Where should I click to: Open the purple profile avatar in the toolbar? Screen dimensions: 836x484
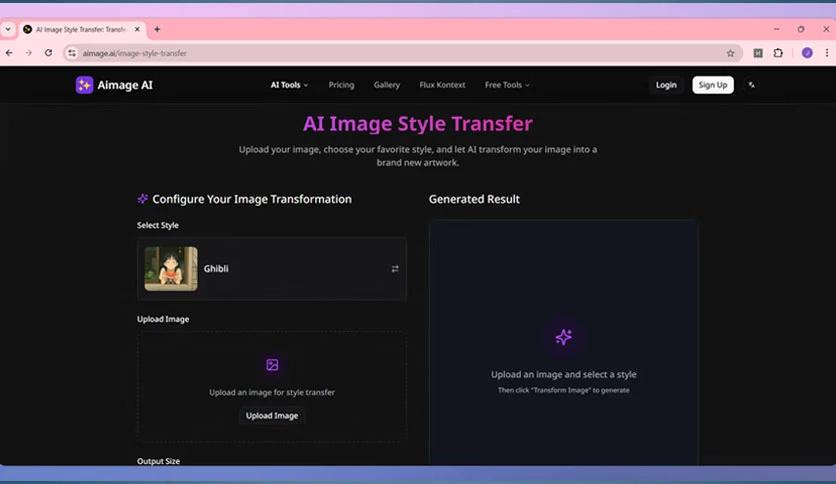pyautogui.click(x=807, y=53)
